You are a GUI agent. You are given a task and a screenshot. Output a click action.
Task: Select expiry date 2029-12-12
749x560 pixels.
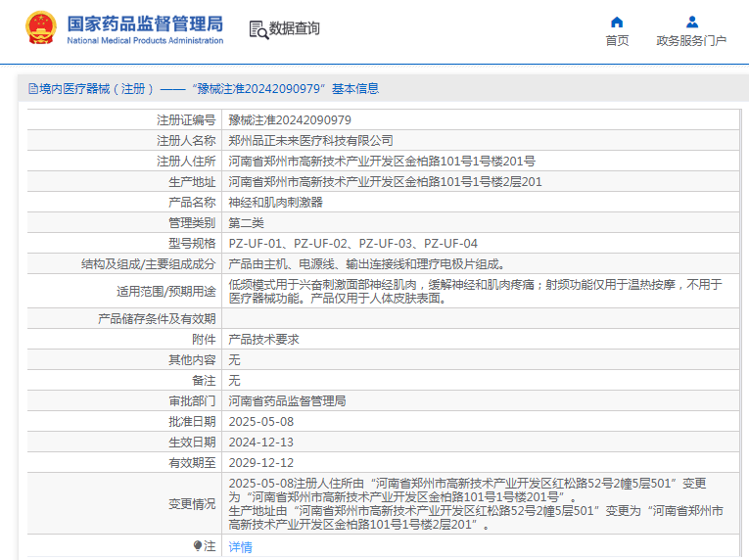point(260,462)
